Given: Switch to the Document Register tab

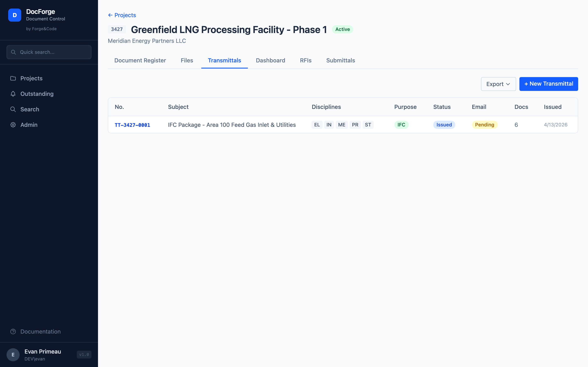Looking at the screenshot, I should (x=140, y=60).
